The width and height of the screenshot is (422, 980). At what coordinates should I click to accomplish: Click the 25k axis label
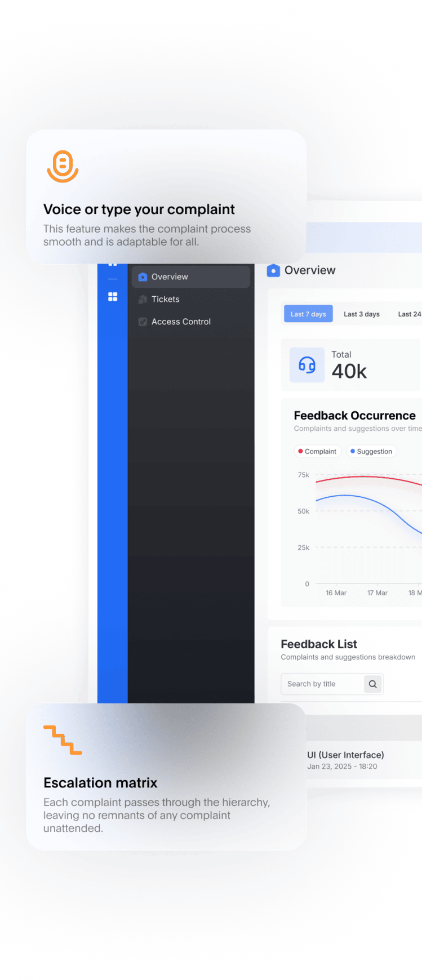point(304,547)
